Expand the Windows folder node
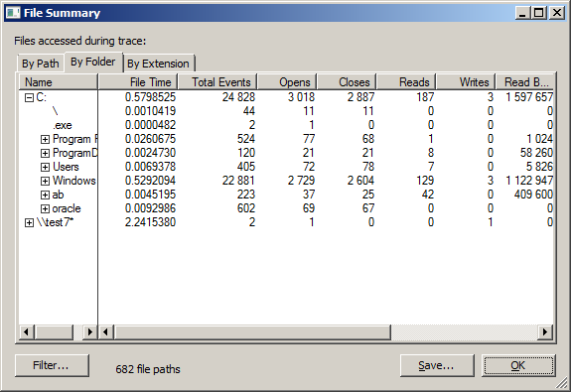The image size is (571, 392). 45,181
